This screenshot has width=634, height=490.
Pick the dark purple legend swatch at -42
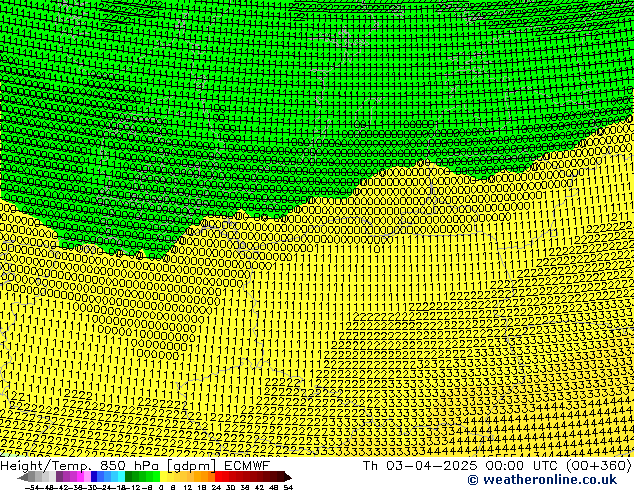59,477
